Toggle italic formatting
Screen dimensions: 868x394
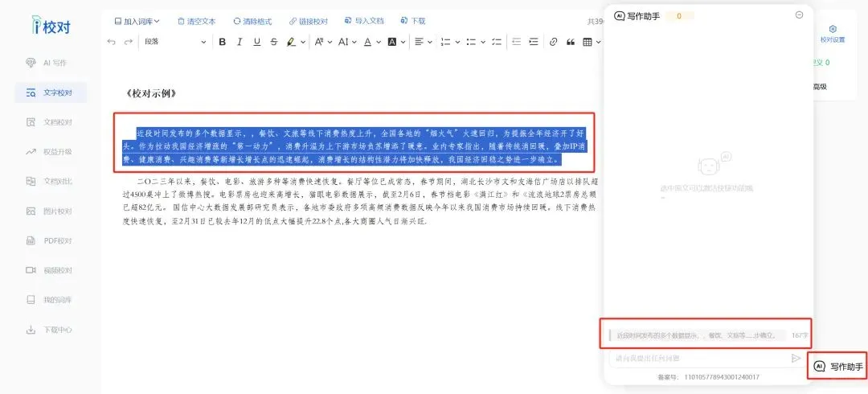(x=240, y=42)
